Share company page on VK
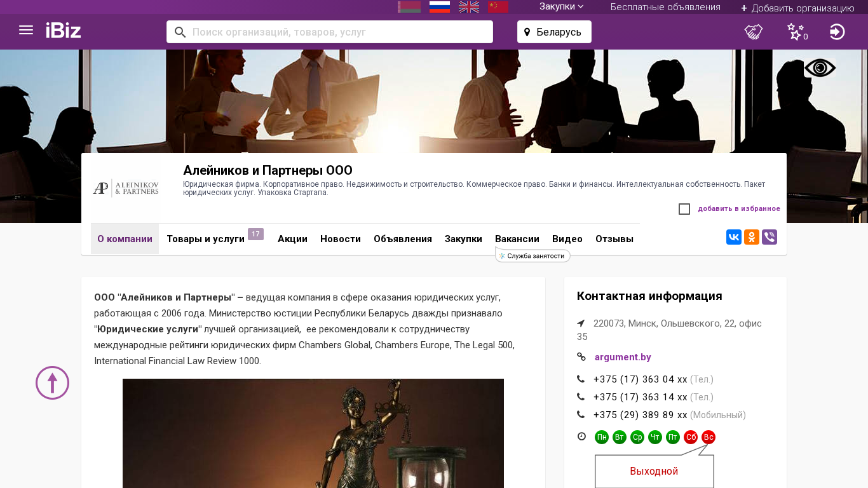The height and width of the screenshot is (488, 868). [x=734, y=237]
